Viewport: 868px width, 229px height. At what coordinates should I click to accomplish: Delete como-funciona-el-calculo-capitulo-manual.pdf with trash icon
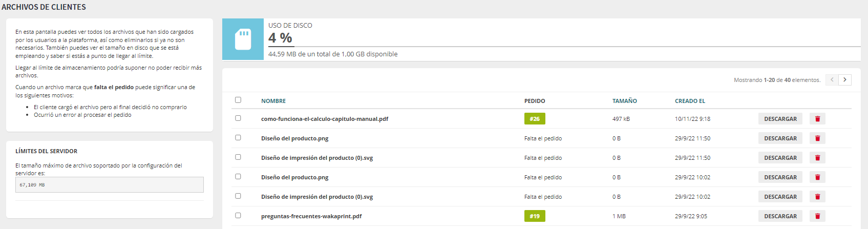point(817,119)
